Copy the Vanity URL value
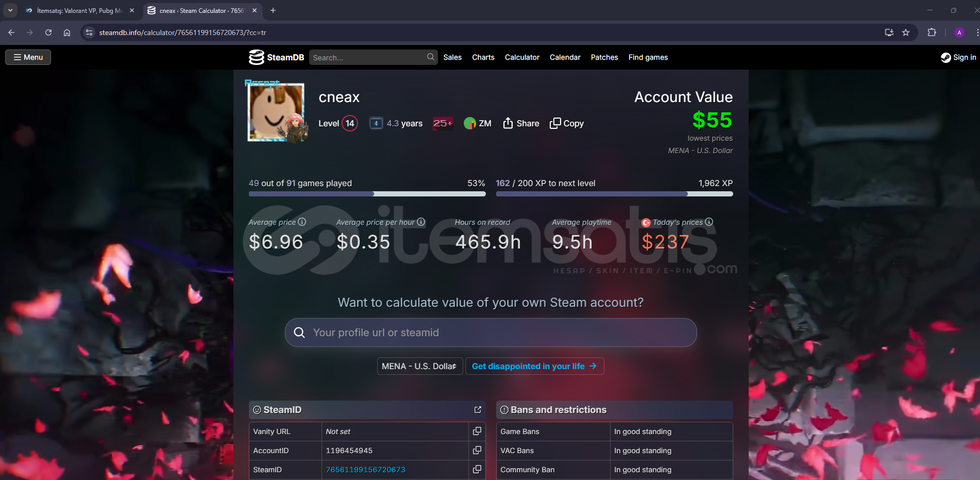The image size is (980, 480). click(477, 431)
